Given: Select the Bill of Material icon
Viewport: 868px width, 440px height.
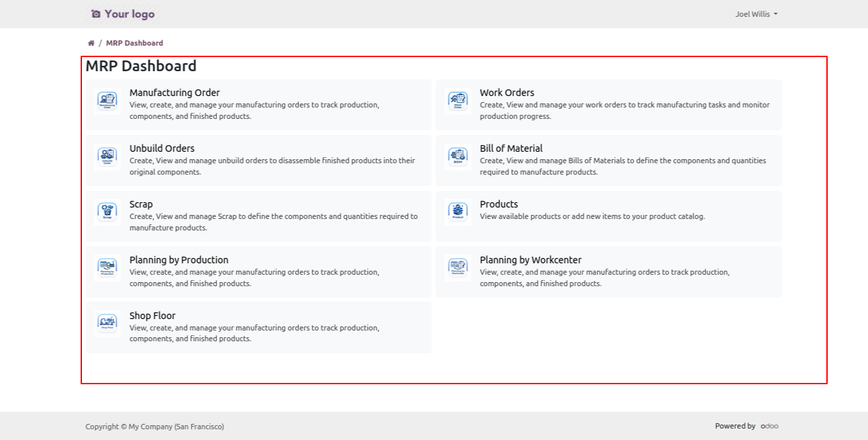Looking at the screenshot, I should click(x=458, y=157).
